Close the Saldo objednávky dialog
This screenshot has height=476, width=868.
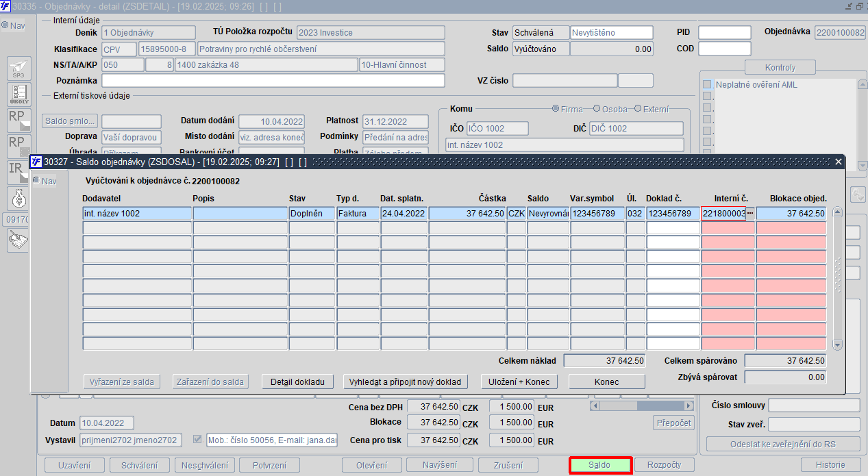coord(839,162)
